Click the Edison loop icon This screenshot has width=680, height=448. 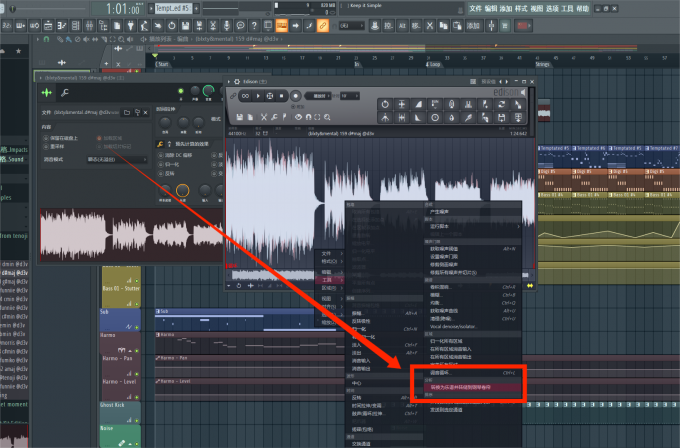245,96
